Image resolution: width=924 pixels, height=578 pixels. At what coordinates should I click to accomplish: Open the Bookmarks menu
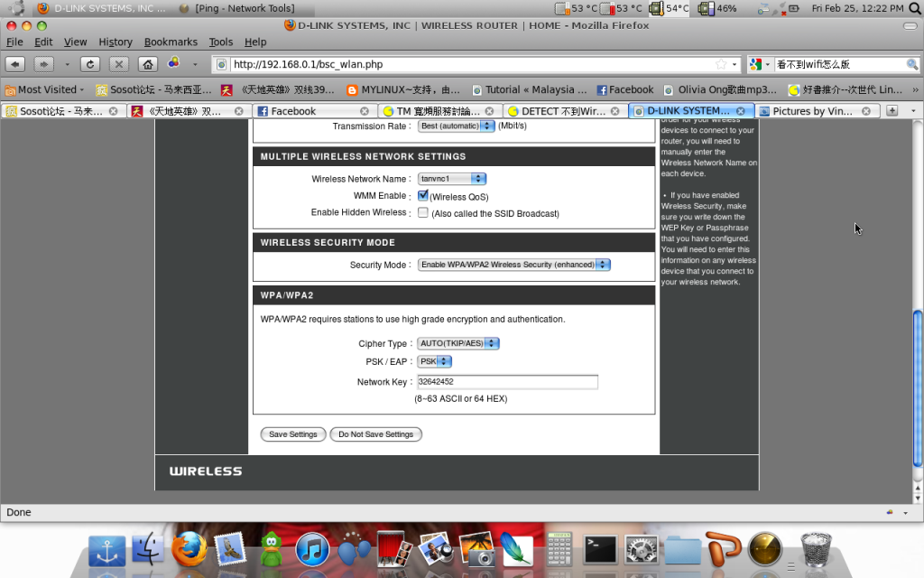tap(171, 42)
